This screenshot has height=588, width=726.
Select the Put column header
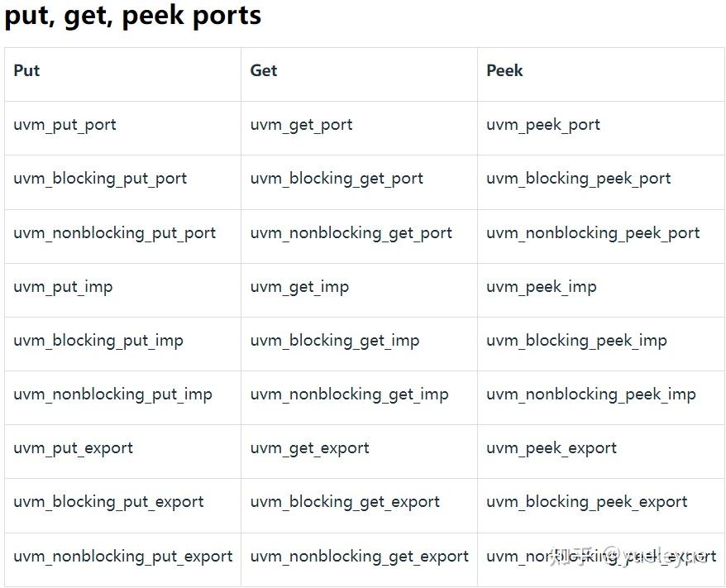26,71
